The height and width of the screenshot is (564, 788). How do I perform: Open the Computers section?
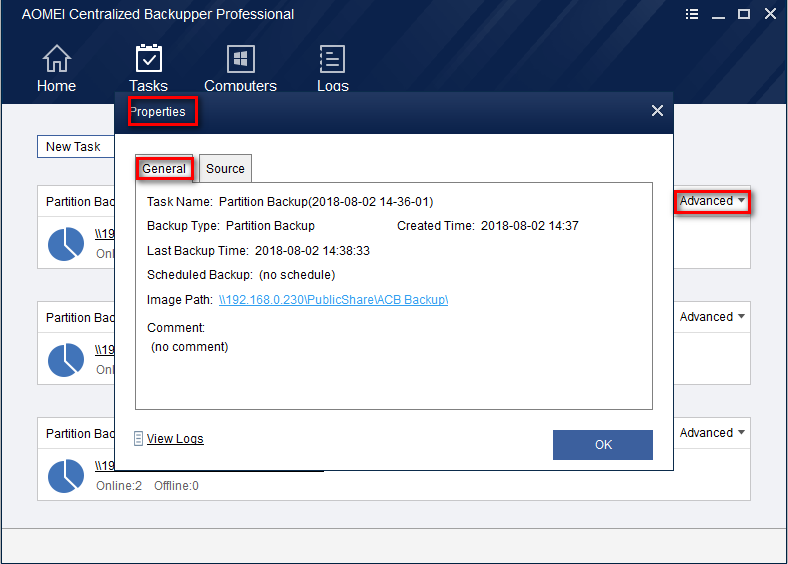pyautogui.click(x=240, y=68)
